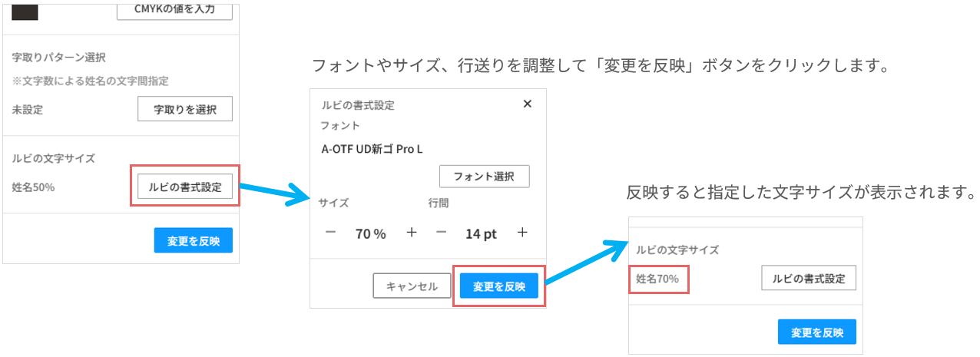The height and width of the screenshot is (357, 980).
Task: Decrease line spacing with the 行間 minus
Action: 441,233
